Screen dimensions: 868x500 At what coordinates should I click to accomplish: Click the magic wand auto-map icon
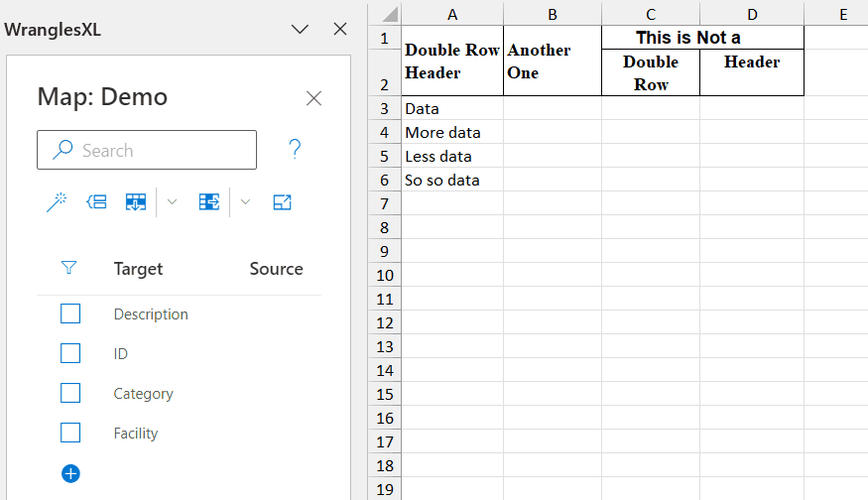coord(57,202)
